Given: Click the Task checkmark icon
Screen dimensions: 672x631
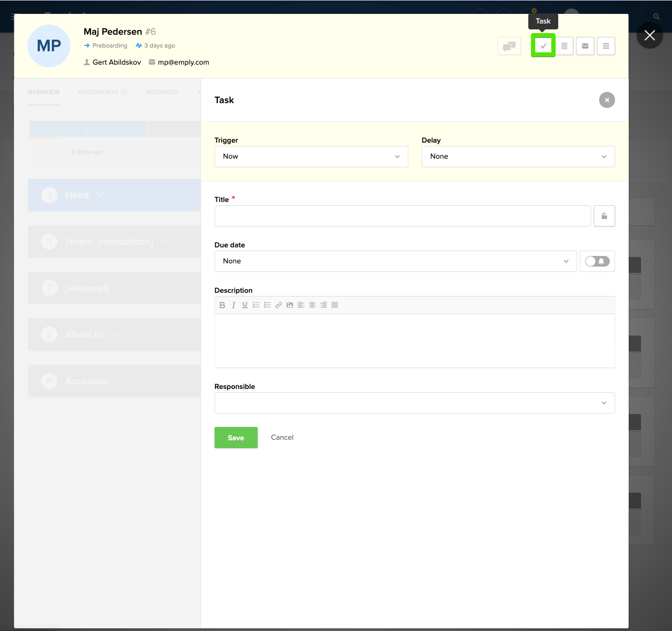Looking at the screenshot, I should 543,46.
